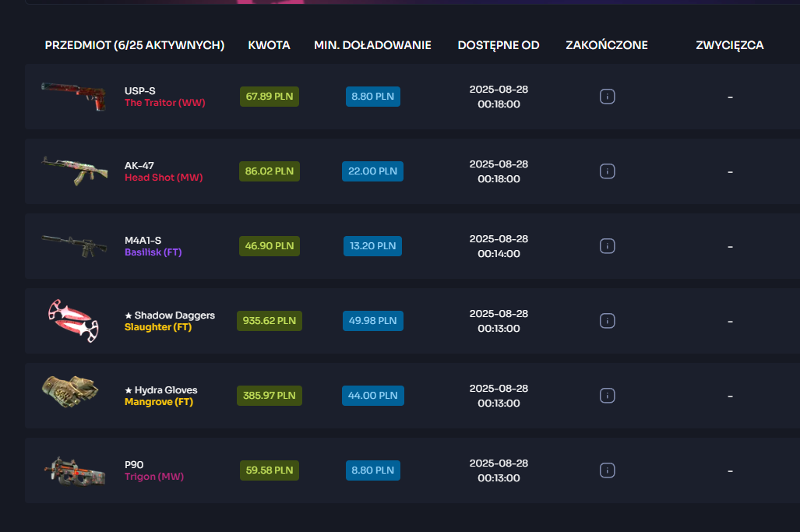Click the MIN. DOŁADOWANIE column header
Viewport: 800px width, 532px height.
pyautogui.click(x=372, y=45)
